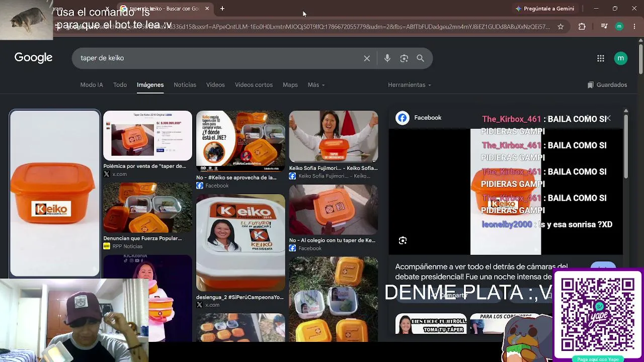The height and width of the screenshot is (362, 644).
Task: Open a new browser tab
Action: tap(222, 9)
